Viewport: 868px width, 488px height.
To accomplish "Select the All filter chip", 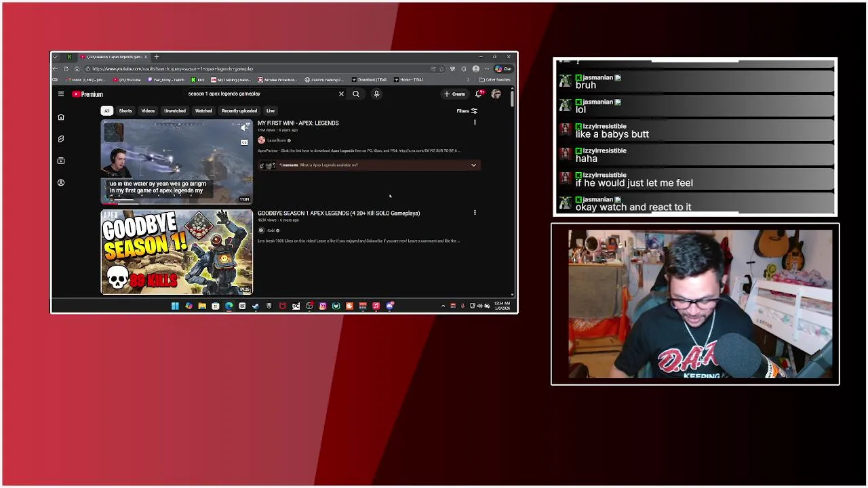I will point(106,111).
